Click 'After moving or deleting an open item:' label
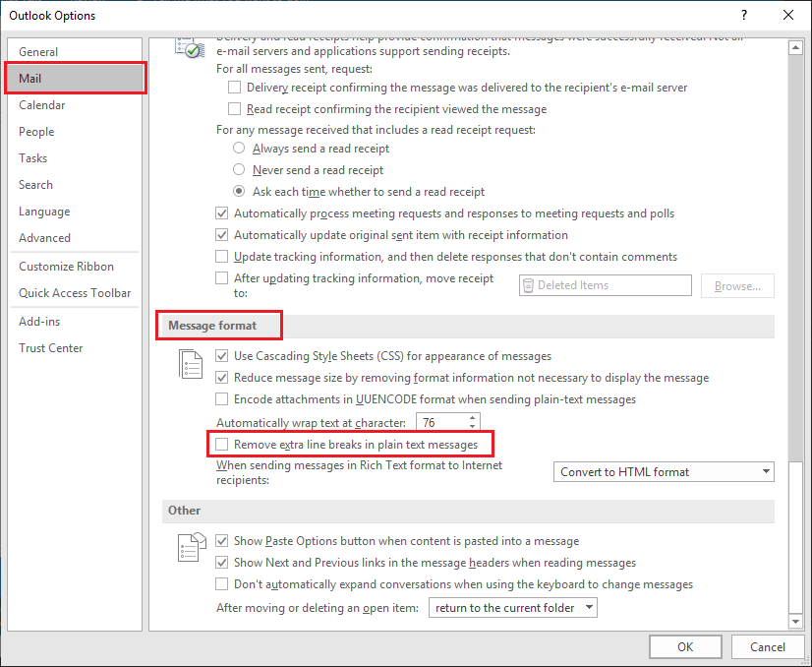812x667 pixels. pos(317,608)
